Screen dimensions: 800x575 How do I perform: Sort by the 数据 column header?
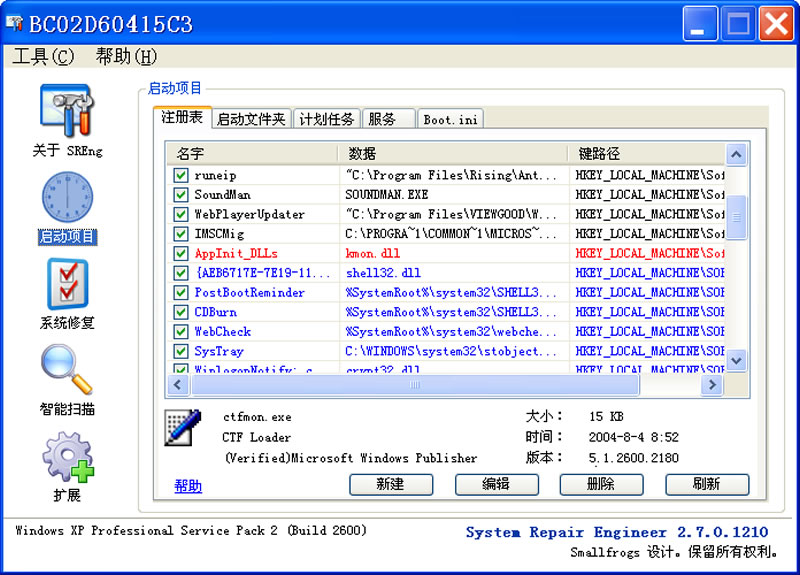point(453,154)
